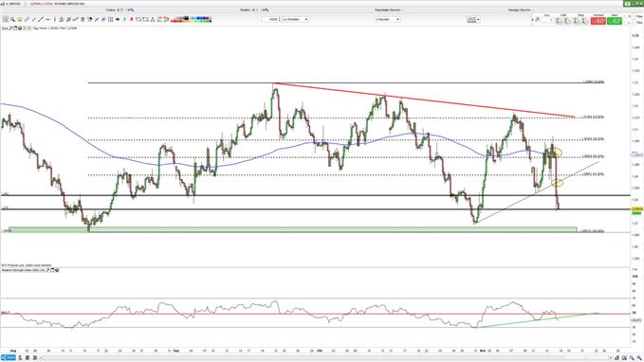
Task: Open the timeframe dropdown in the toolbar
Action: pos(387,19)
